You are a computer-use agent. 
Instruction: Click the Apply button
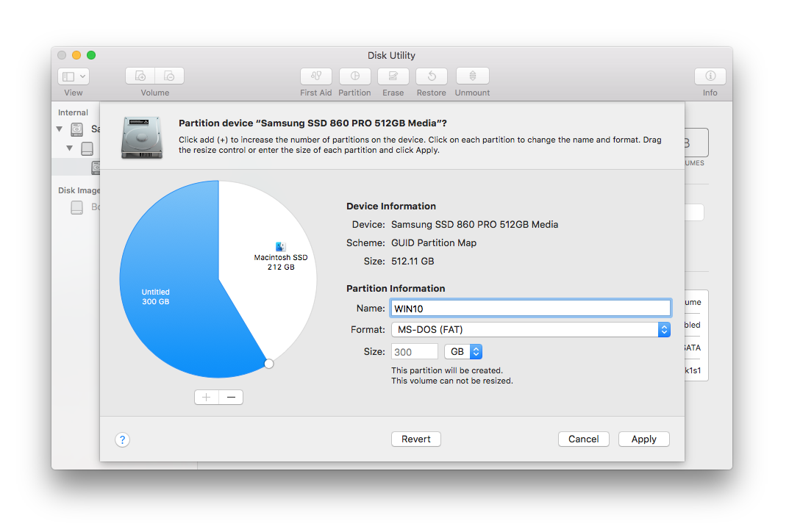click(644, 439)
